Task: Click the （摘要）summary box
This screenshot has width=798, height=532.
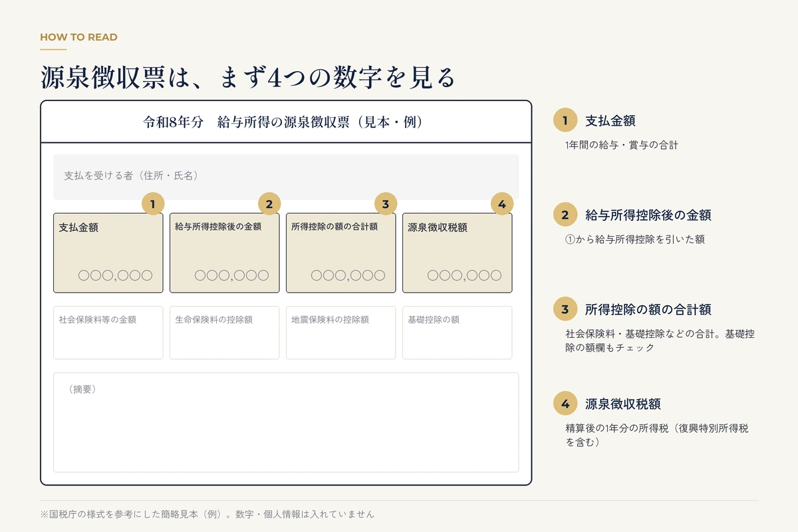Action: [x=286, y=422]
